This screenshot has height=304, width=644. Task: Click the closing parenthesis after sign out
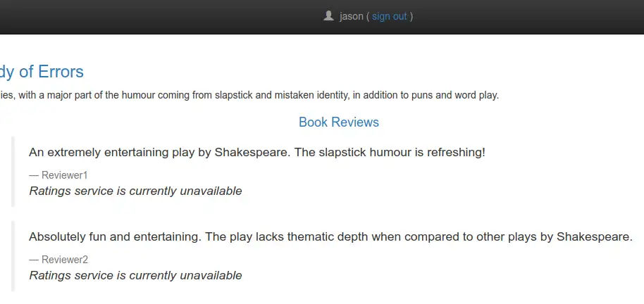[x=411, y=16]
